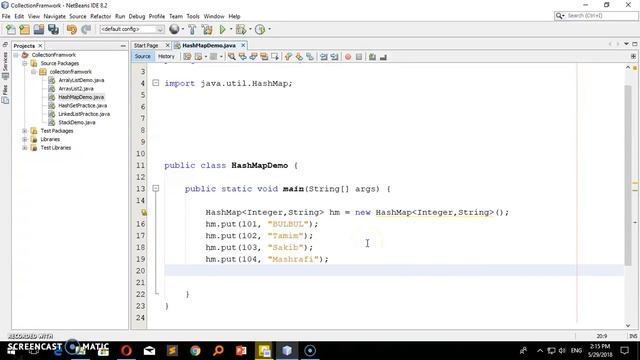Collapse the Source Packages node
Viewport: 640px width, 360px height.
(x=25, y=63)
